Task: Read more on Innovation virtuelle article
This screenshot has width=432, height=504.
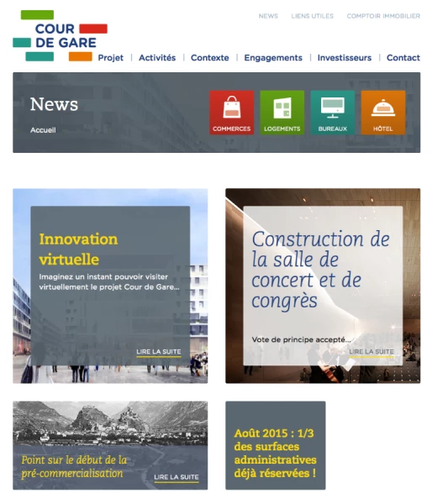Action: click(159, 352)
